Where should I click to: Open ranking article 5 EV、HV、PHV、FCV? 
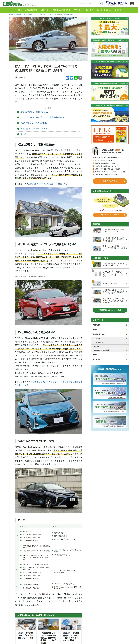110,301
